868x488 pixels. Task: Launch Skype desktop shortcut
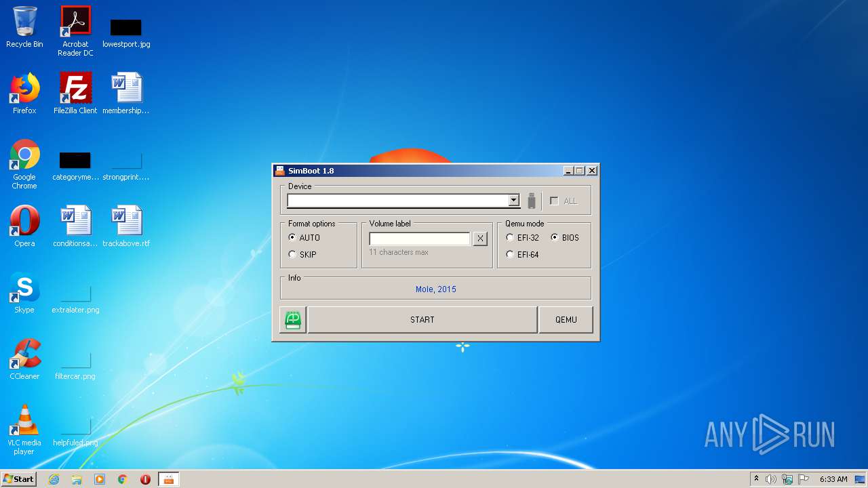(x=24, y=293)
